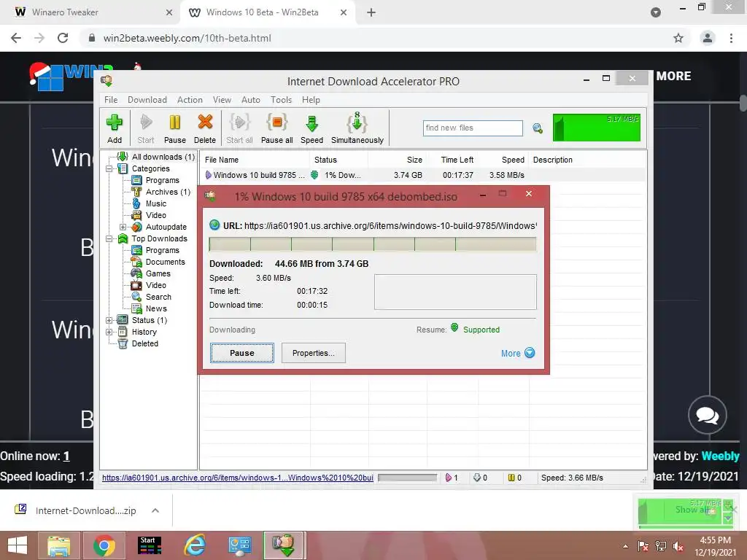Open the Auto menu

(x=251, y=99)
